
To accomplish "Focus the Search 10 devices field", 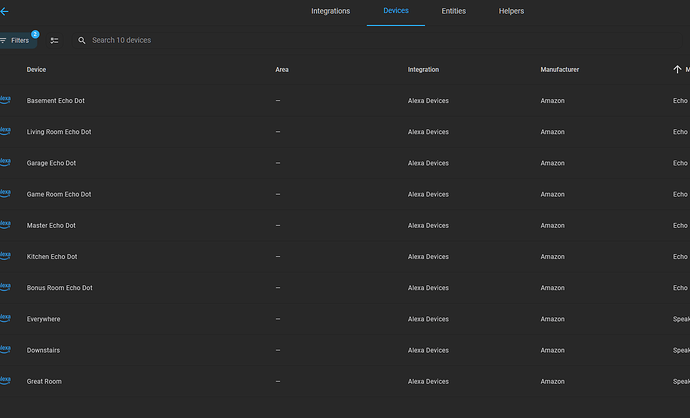I will [378, 40].
